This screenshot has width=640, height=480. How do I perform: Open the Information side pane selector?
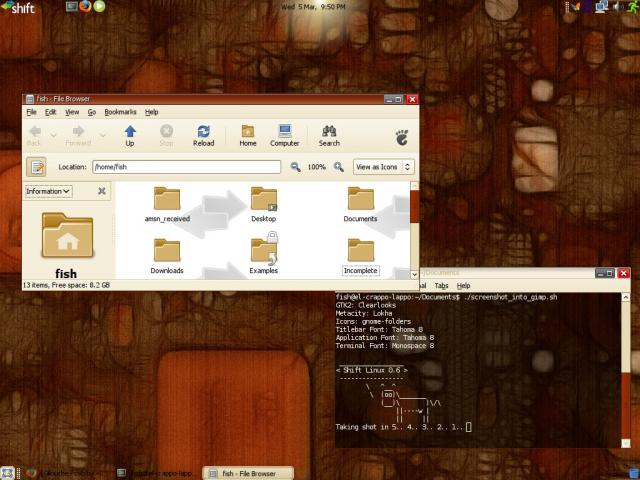[48, 191]
